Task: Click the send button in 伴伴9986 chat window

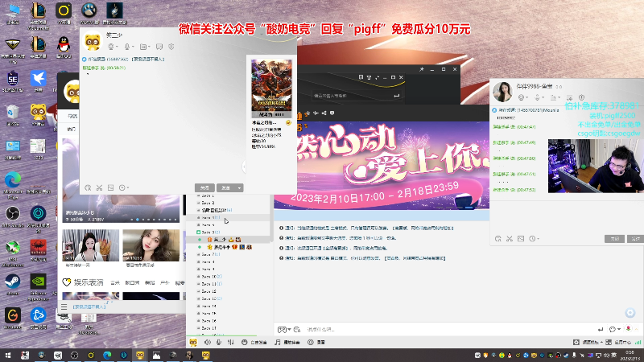Action: (635, 238)
